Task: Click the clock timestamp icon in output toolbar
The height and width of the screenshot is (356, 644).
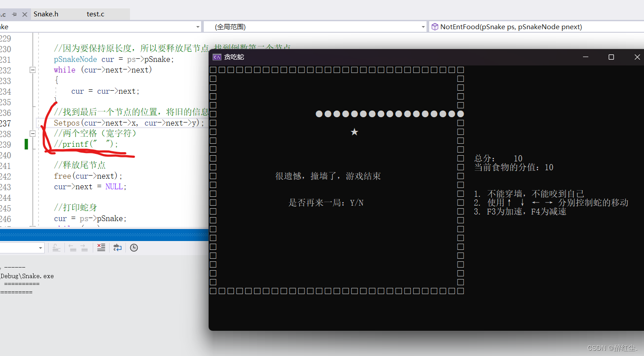Action: click(x=134, y=248)
